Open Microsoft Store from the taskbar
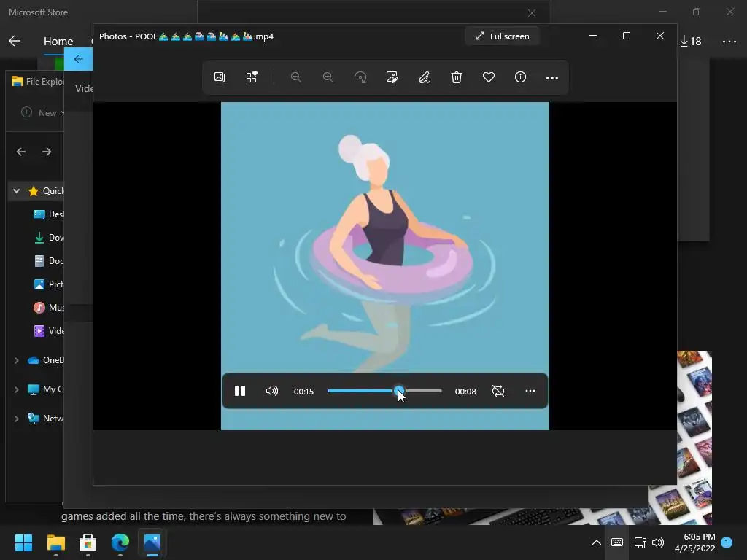 88,542
